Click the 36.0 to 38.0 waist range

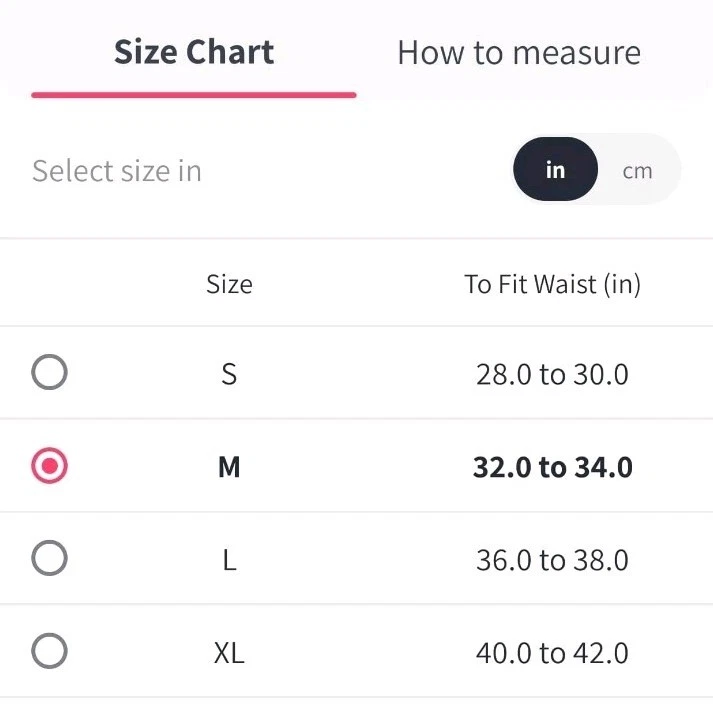(552, 560)
